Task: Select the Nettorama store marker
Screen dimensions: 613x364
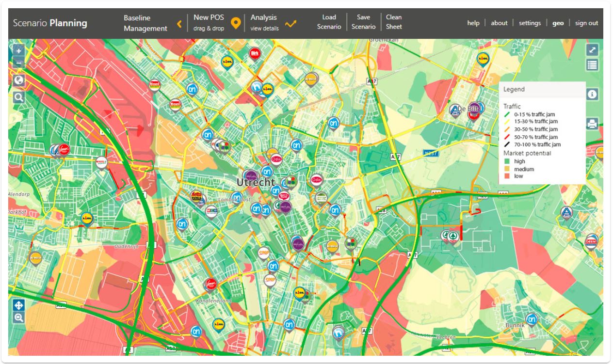Action: pyautogui.click(x=196, y=197)
